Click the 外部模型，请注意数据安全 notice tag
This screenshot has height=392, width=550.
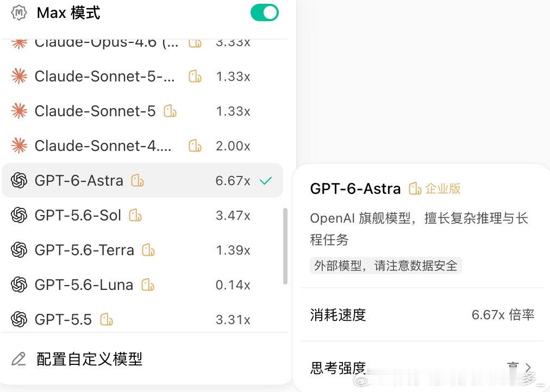(x=385, y=265)
